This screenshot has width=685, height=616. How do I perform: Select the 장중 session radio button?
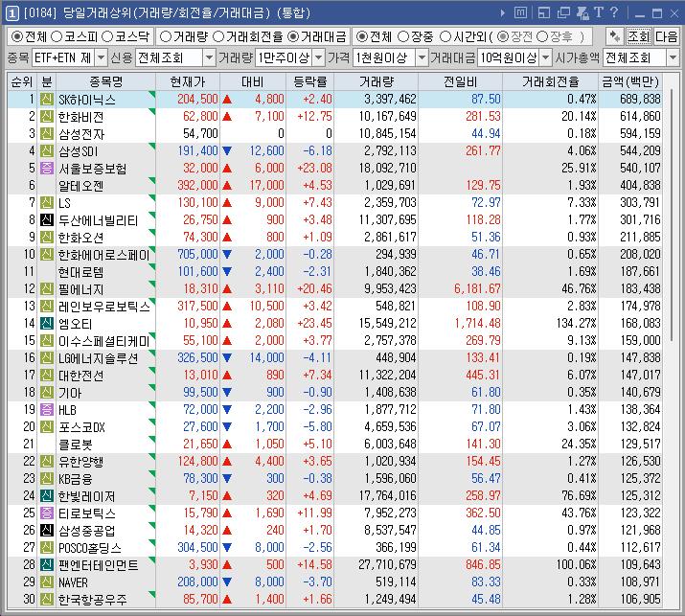click(403, 36)
